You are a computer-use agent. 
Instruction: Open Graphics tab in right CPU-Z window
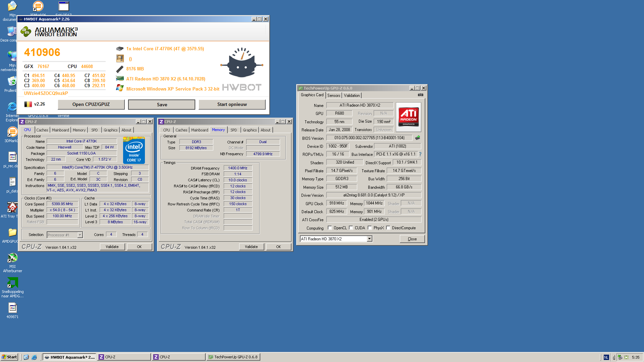[250, 130]
